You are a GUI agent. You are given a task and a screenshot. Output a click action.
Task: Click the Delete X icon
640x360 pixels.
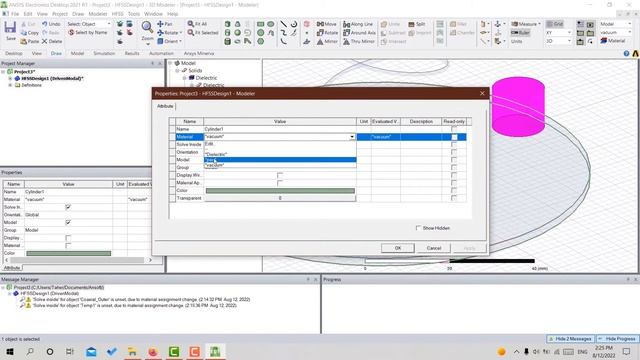(x=44, y=41)
